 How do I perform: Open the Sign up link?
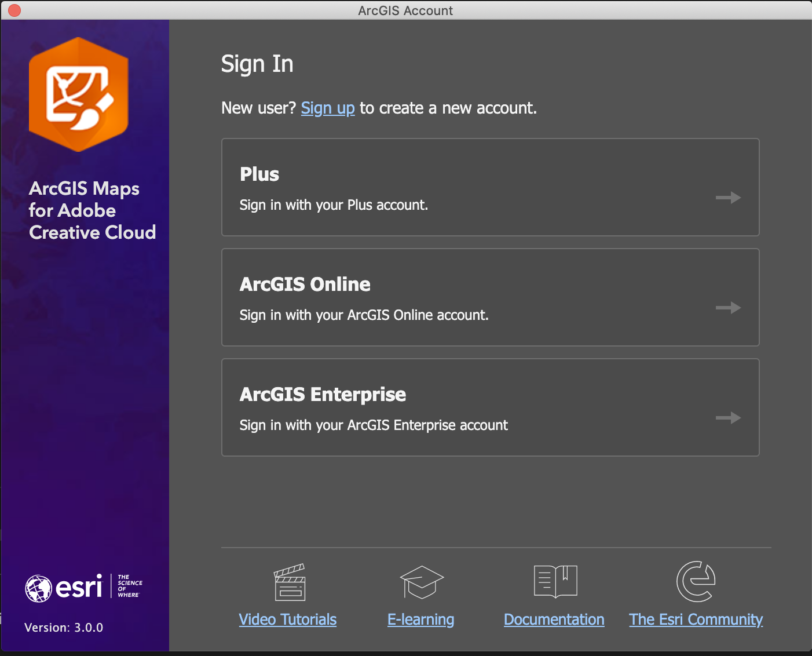[328, 108]
